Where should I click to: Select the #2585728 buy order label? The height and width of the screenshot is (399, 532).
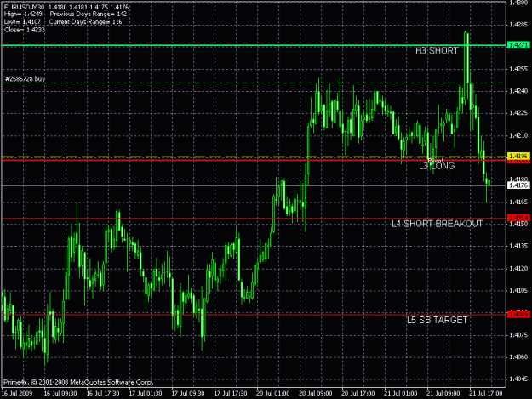click(x=25, y=79)
